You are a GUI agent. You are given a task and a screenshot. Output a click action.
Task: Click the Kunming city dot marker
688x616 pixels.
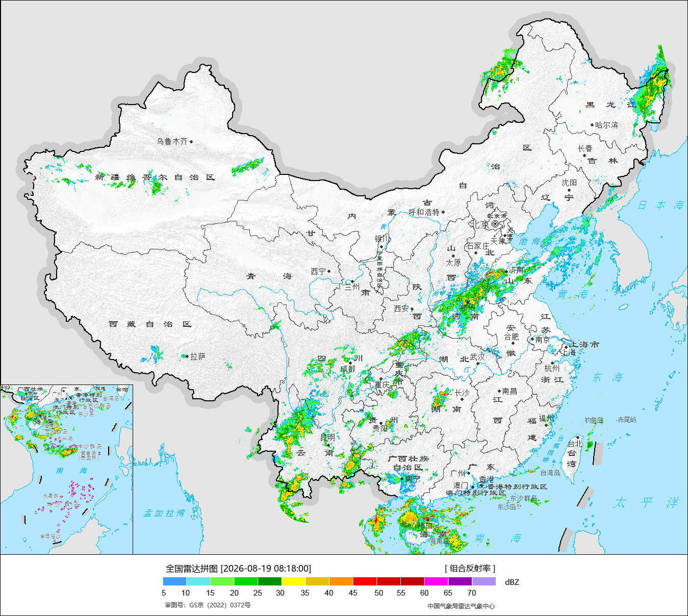tap(328, 445)
